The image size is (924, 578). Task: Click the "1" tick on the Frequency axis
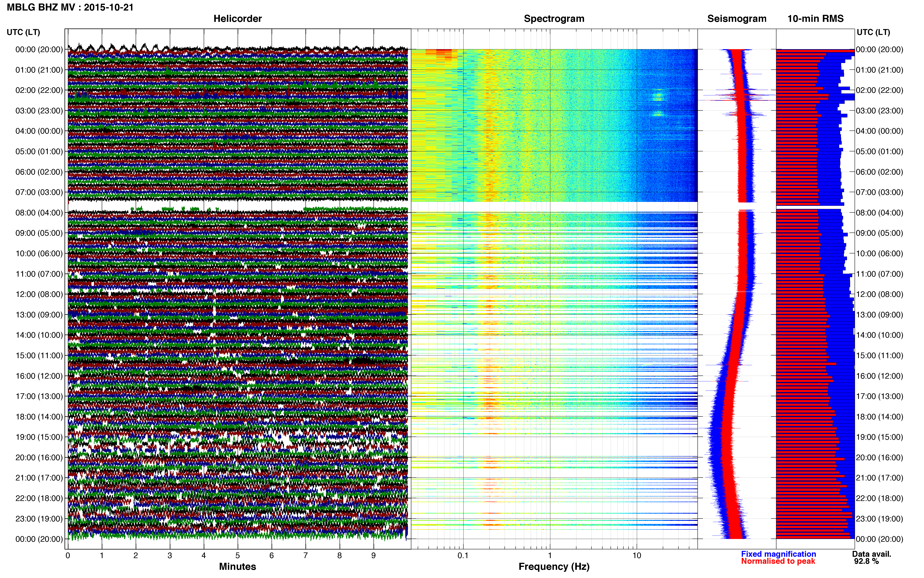[x=550, y=556]
